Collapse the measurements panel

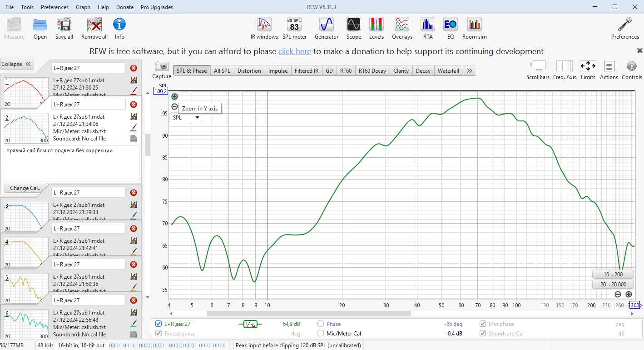(x=17, y=64)
